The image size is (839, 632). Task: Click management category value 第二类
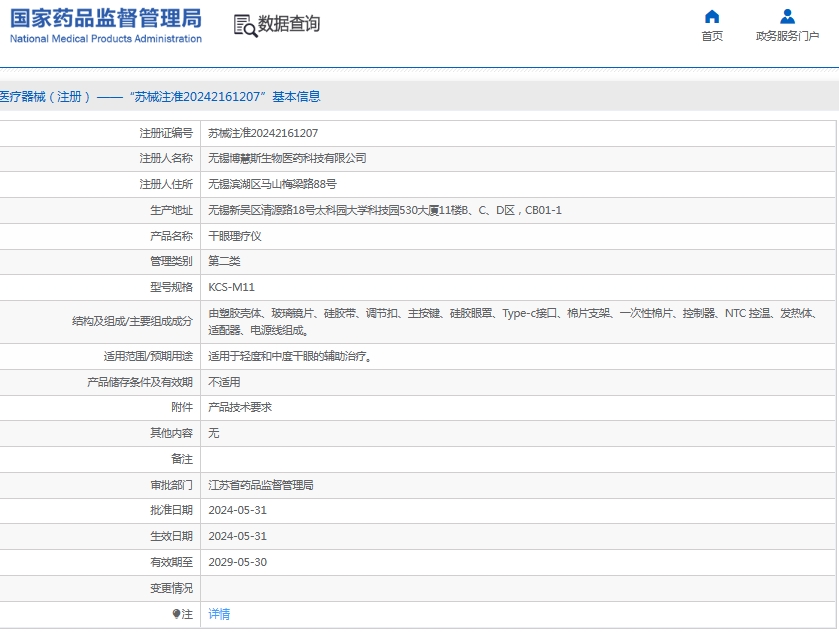pyautogui.click(x=224, y=261)
